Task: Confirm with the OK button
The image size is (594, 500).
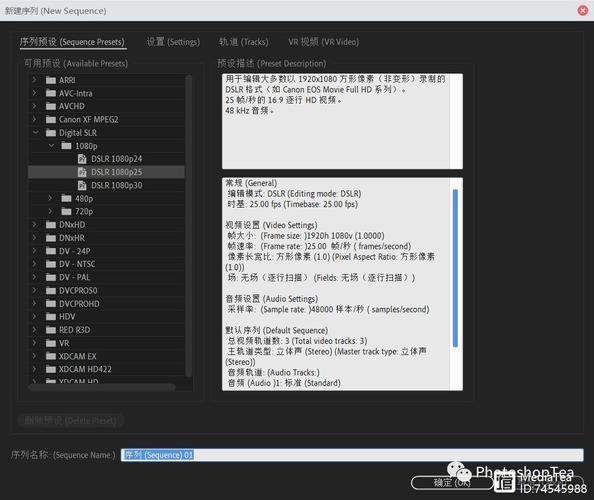Action: (452, 483)
